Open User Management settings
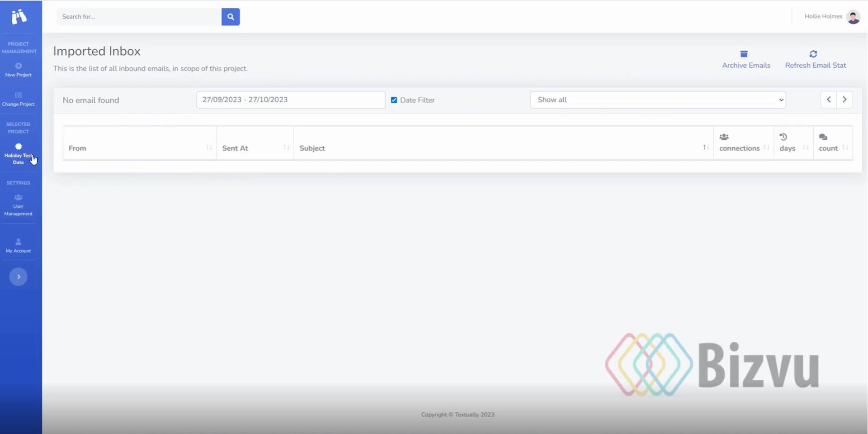 tap(18, 205)
